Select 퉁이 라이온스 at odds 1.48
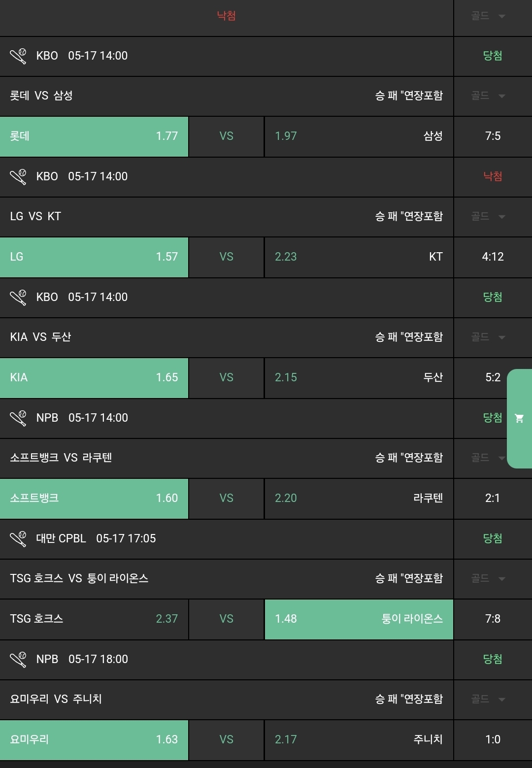 pos(359,619)
